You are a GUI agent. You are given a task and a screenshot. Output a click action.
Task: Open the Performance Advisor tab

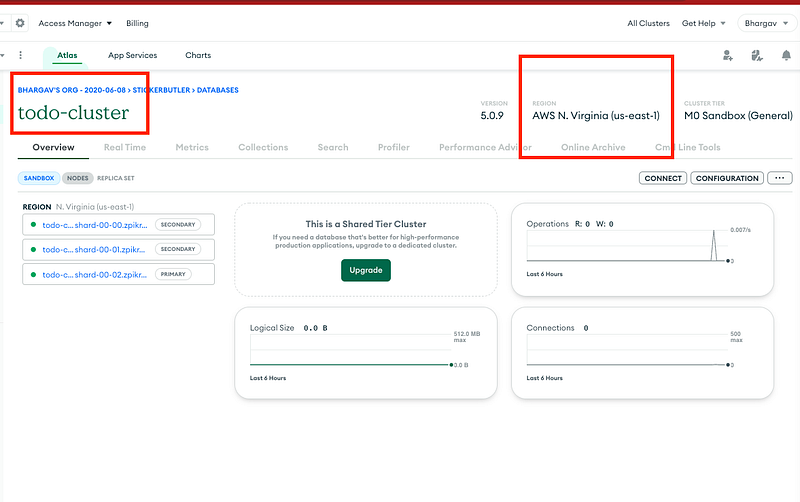coord(485,147)
